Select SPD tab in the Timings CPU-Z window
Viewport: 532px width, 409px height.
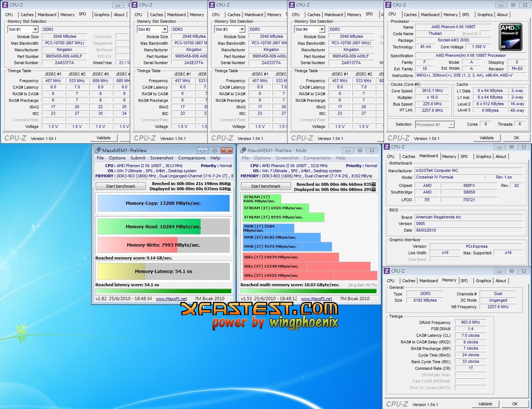coord(464,281)
